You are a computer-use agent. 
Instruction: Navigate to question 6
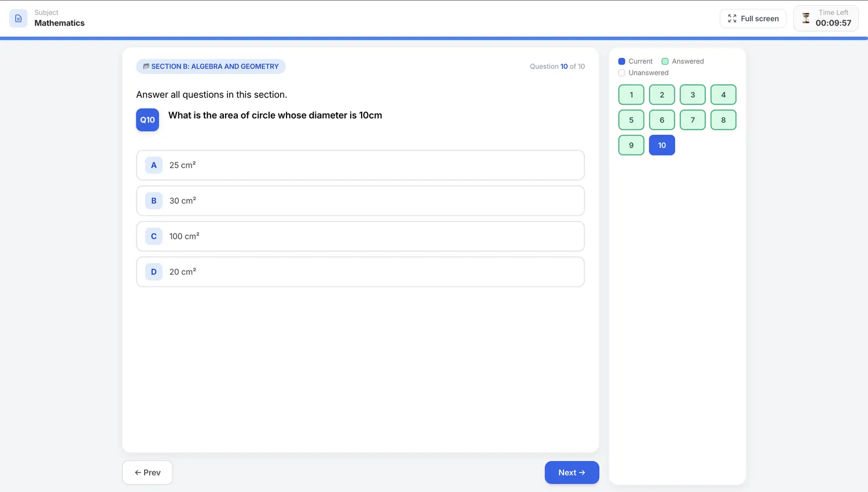(662, 120)
